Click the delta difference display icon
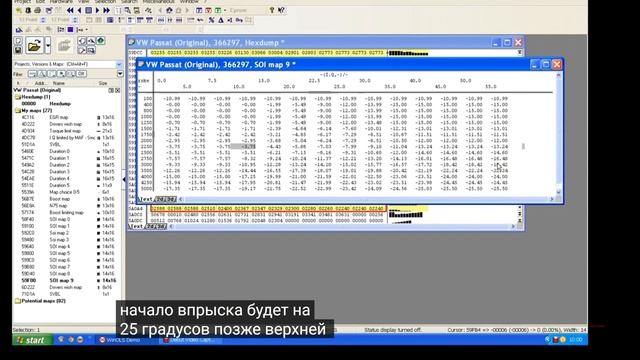The image size is (640, 360). (221, 20)
